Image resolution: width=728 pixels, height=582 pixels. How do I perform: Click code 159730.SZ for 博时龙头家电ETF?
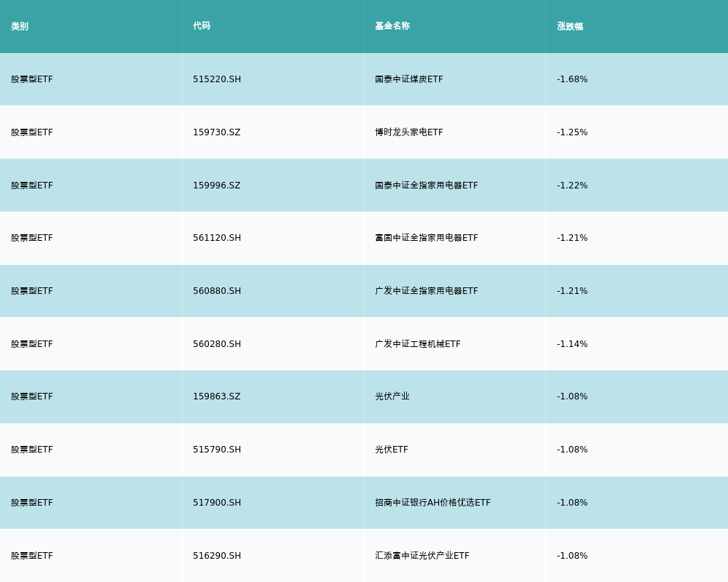pos(215,132)
